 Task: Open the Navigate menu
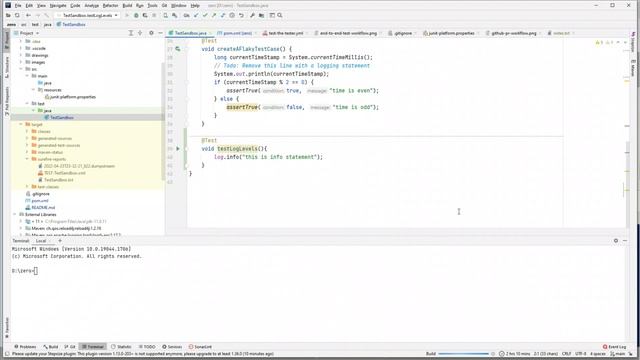click(58, 6)
